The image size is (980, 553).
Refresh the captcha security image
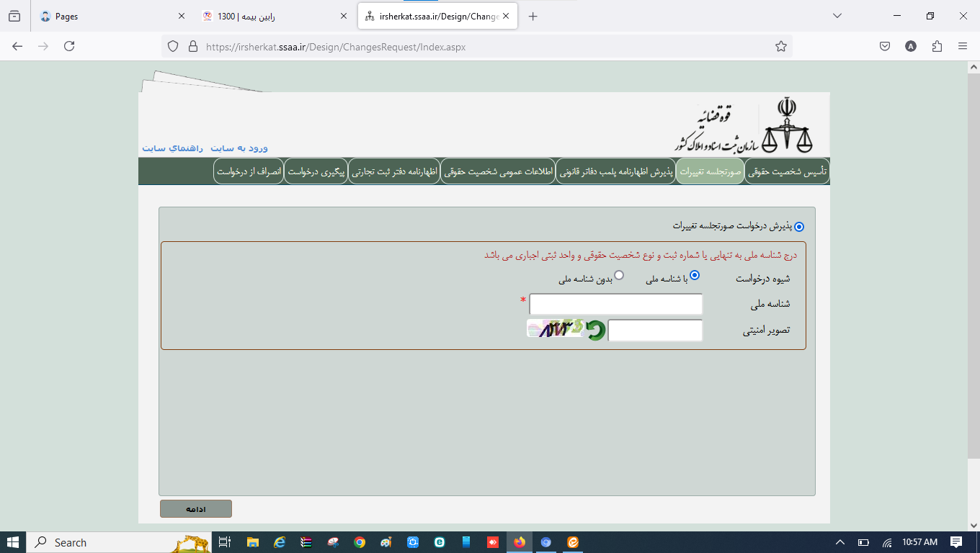(595, 331)
